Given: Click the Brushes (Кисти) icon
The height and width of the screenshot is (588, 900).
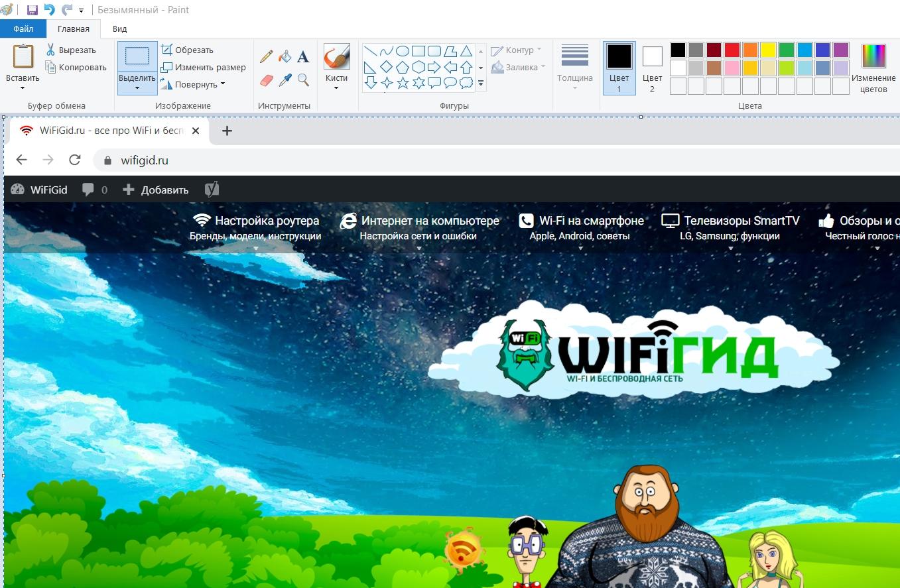Looking at the screenshot, I should [337, 57].
